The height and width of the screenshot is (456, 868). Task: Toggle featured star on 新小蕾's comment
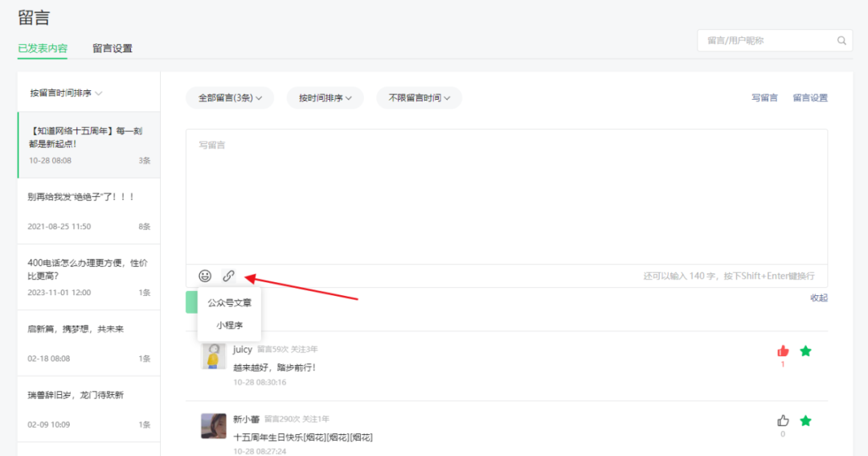pyautogui.click(x=805, y=421)
